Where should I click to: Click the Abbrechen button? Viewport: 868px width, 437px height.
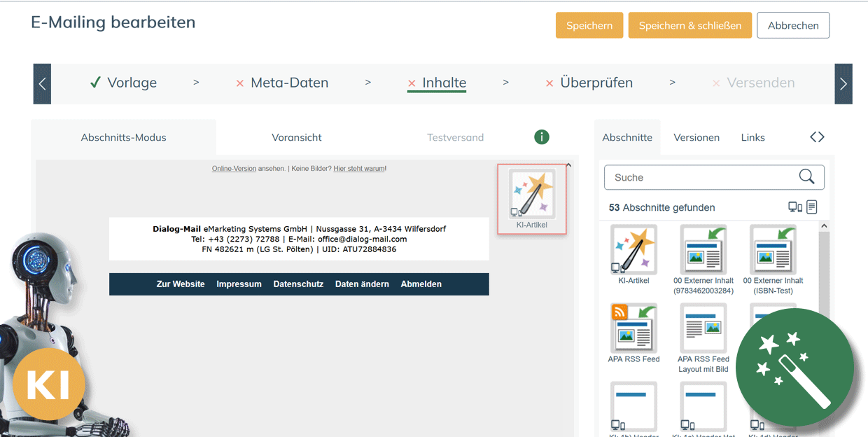point(793,25)
